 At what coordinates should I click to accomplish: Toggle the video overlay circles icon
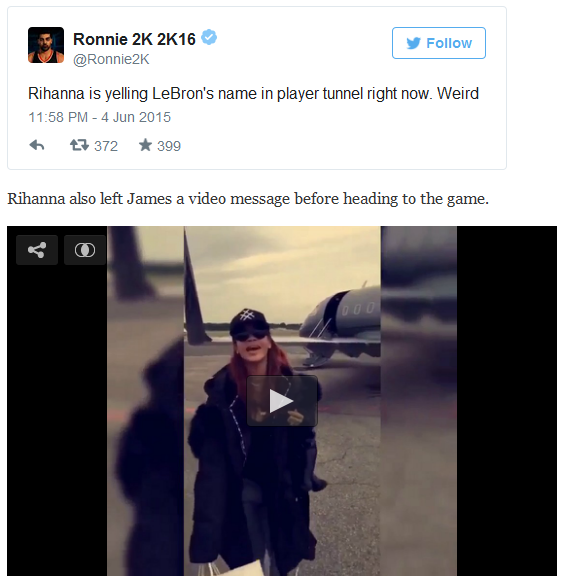point(85,250)
